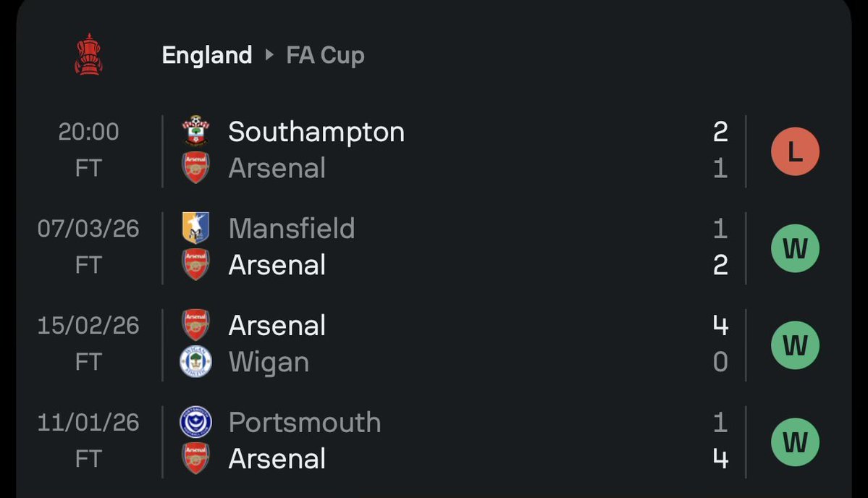Click Arsenal crest in Wigan match
The height and width of the screenshot is (498, 868).
tap(196, 325)
